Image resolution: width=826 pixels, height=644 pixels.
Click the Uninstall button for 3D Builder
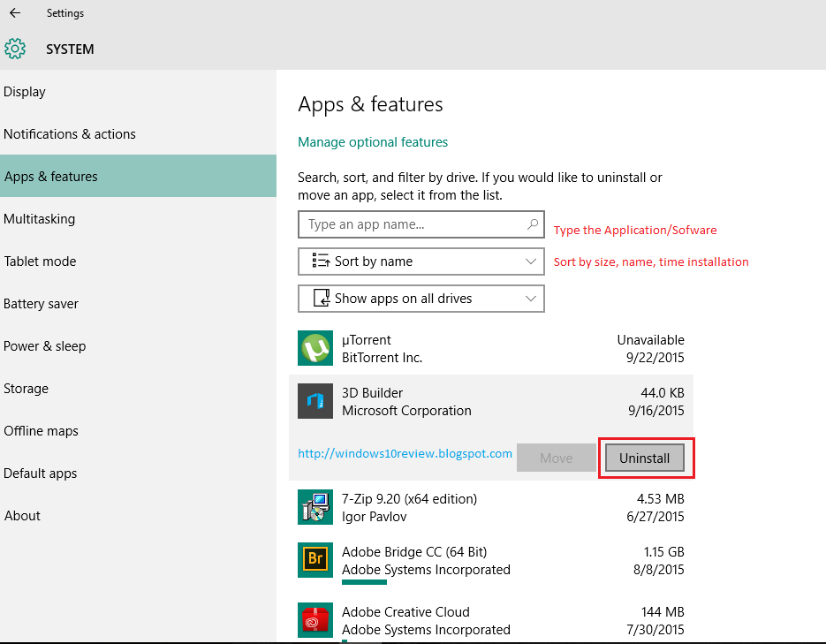pyautogui.click(x=644, y=458)
